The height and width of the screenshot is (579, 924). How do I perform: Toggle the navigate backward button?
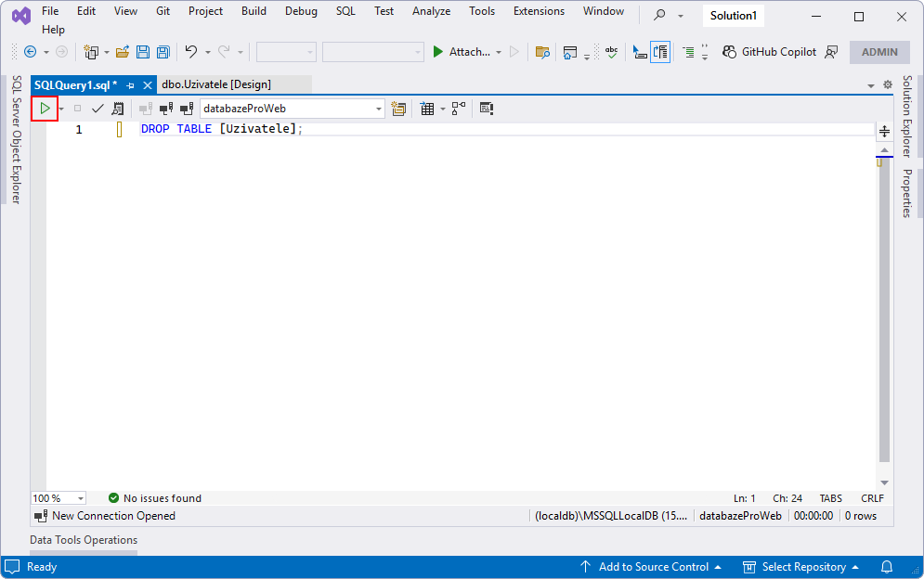click(33, 52)
